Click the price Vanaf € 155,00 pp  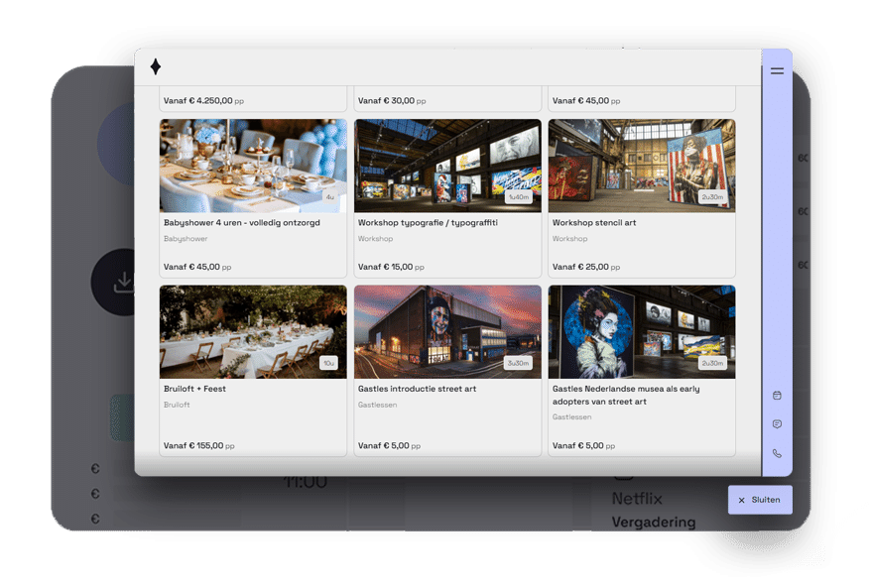[199, 445]
